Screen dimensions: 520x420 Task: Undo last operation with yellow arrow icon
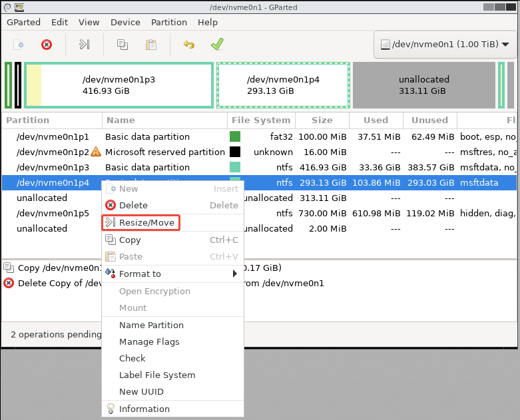(188, 45)
